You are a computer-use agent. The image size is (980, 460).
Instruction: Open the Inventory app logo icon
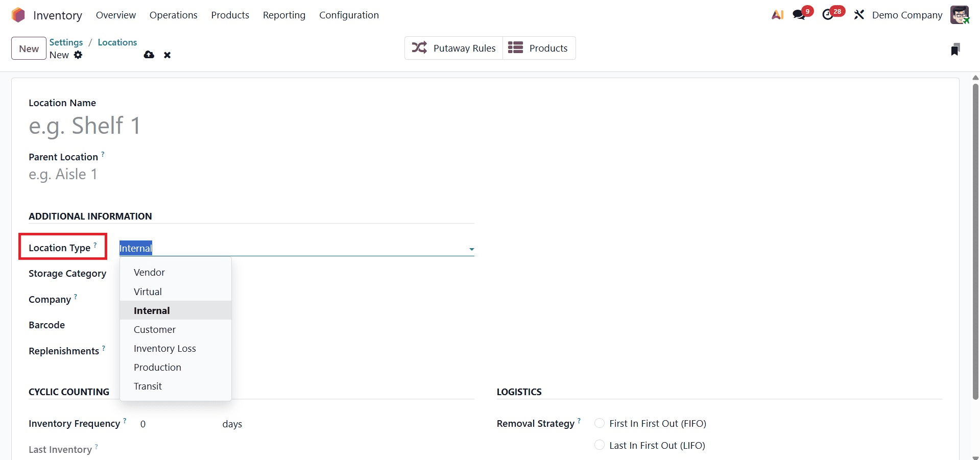18,15
